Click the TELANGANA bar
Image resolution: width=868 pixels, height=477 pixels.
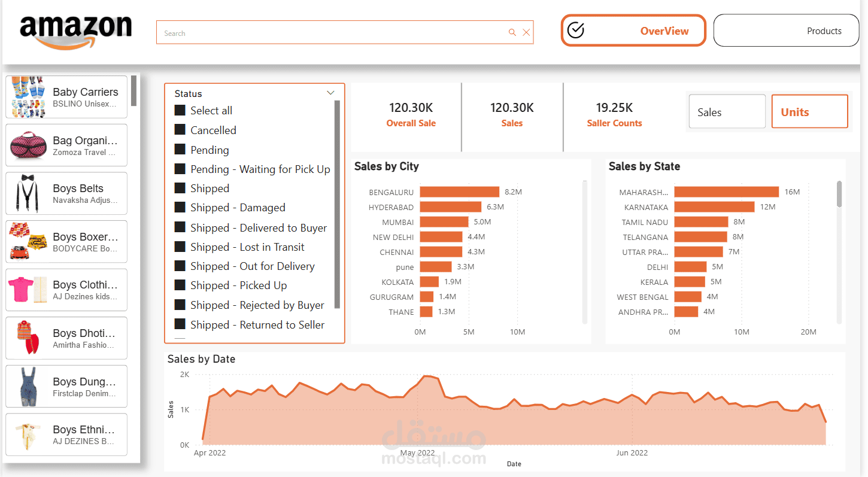coord(701,237)
